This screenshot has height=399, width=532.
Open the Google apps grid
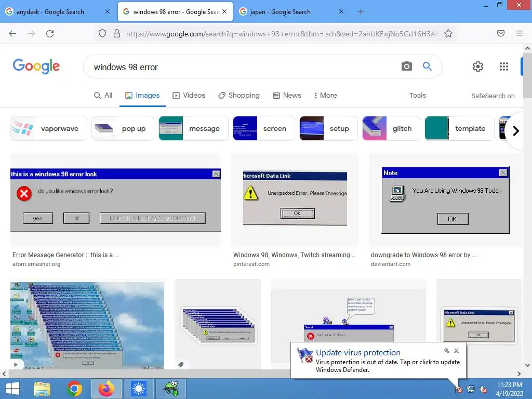pyautogui.click(x=504, y=66)
